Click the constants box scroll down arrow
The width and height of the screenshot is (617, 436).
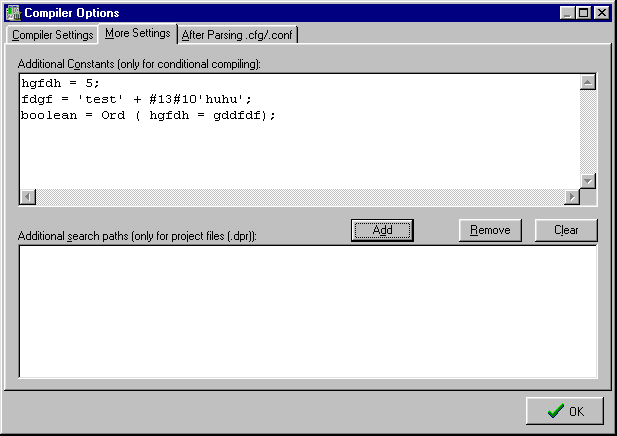(588, 180)
